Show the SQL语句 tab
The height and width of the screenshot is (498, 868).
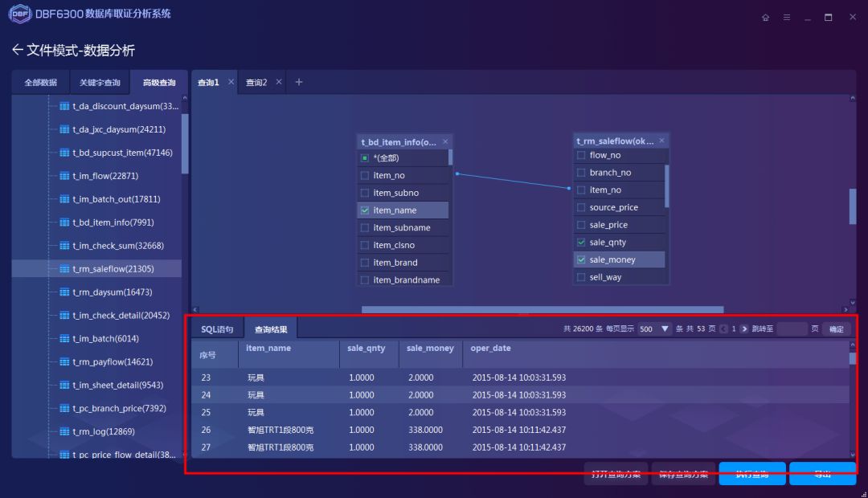pos(217,329)
